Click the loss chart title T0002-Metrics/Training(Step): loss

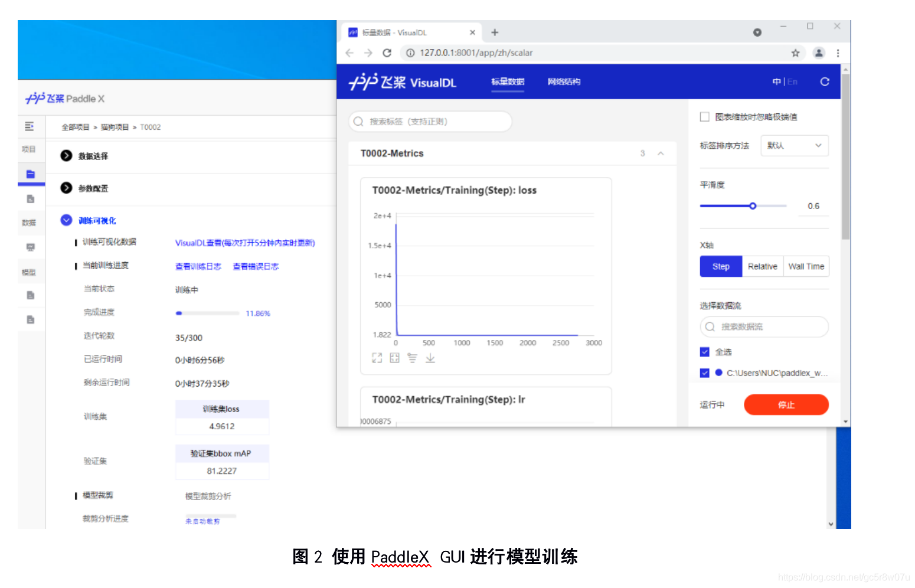point(454,190)
